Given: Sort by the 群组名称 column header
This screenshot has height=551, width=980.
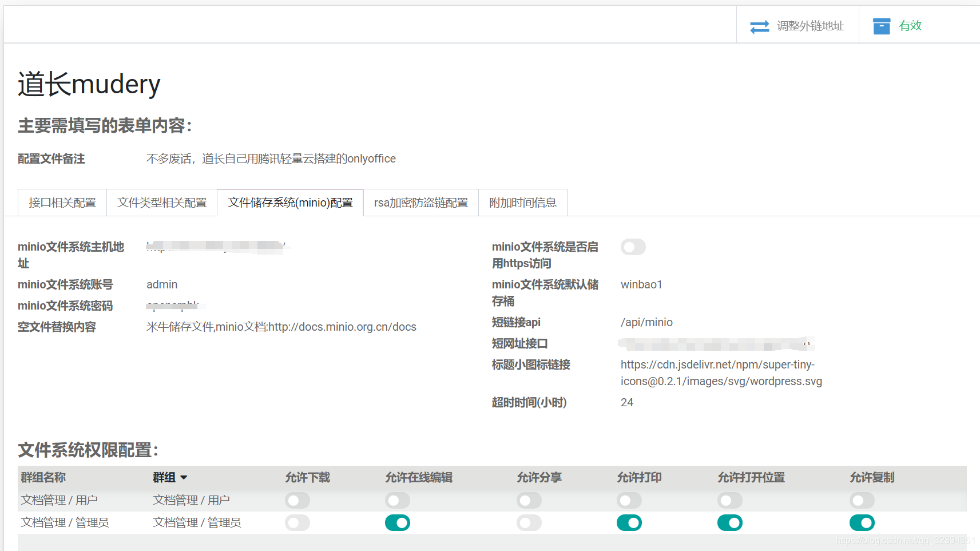Looking at the screenshot, I should pyautogui.click(x=43, y=478).
